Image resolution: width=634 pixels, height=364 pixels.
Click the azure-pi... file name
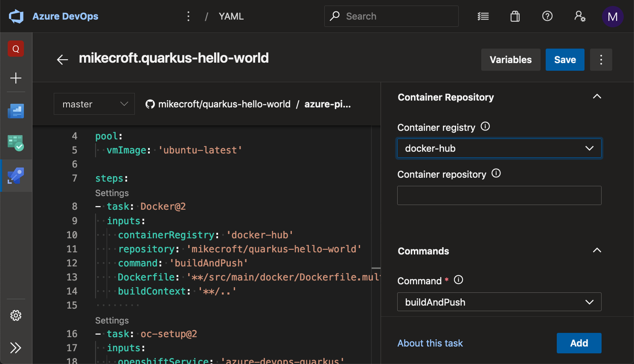click(x=328, y=104)
